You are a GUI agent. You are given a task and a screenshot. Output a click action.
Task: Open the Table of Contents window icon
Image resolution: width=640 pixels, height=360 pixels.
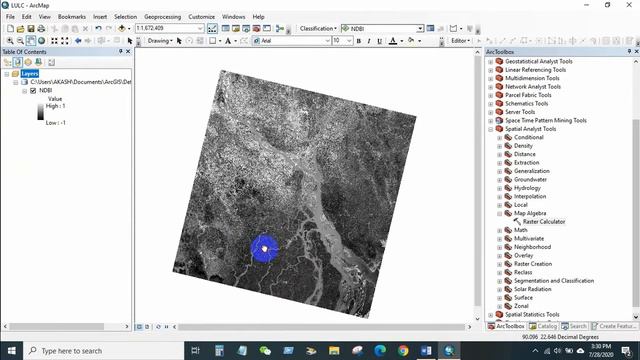225,29
